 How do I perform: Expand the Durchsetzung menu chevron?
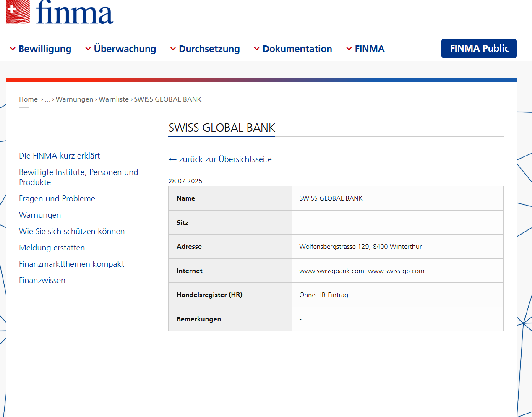[173, 49]
